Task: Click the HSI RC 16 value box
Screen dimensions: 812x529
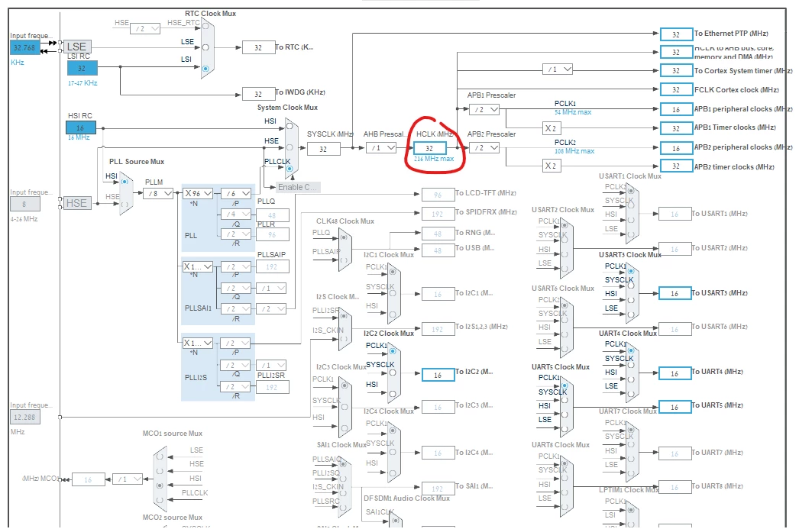Action: tap(81, 127)
